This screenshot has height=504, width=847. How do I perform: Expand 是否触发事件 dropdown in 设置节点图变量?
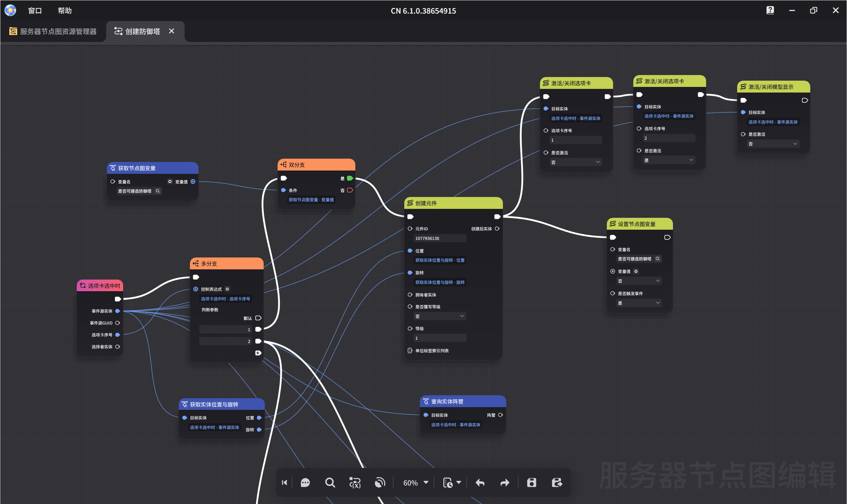639,303
